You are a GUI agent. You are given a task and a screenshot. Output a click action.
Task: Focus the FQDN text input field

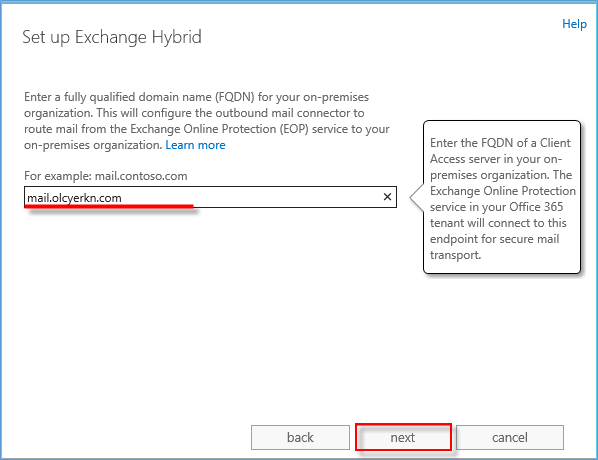point(210,197)
